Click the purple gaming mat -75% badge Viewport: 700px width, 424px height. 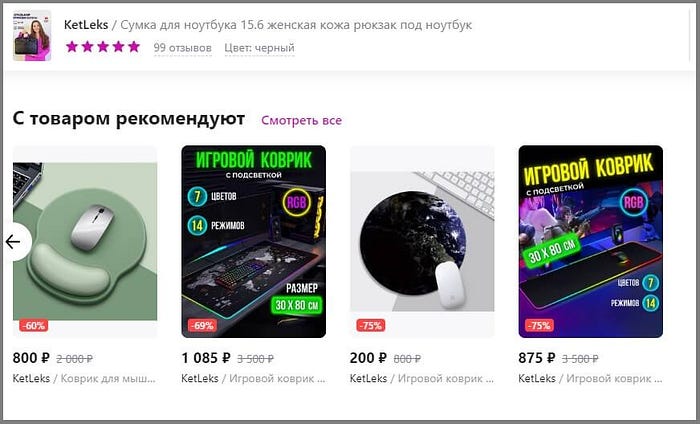539,325
